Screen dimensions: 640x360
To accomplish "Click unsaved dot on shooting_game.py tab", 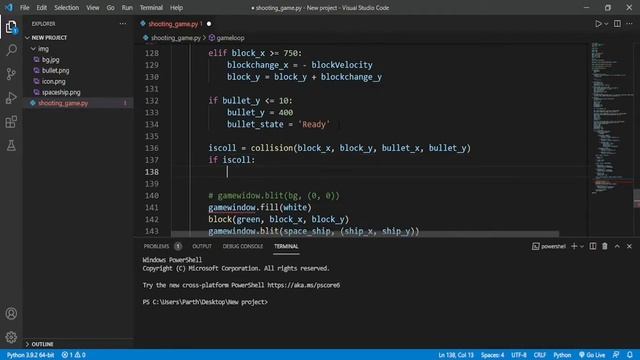I will click(x=209, y=24).
